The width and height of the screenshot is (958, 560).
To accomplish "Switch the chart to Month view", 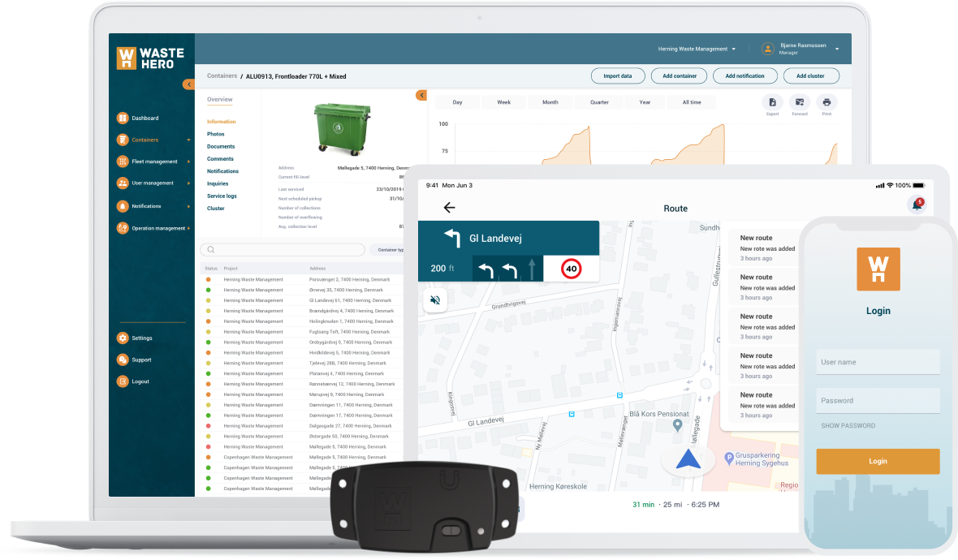I will coord(550,101).
